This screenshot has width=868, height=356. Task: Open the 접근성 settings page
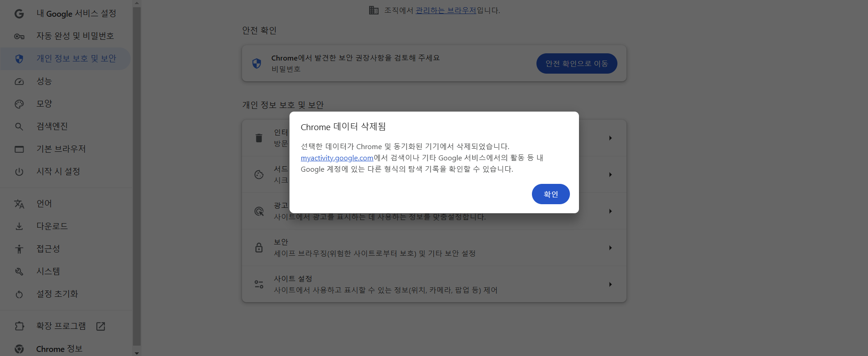[66, 249]
